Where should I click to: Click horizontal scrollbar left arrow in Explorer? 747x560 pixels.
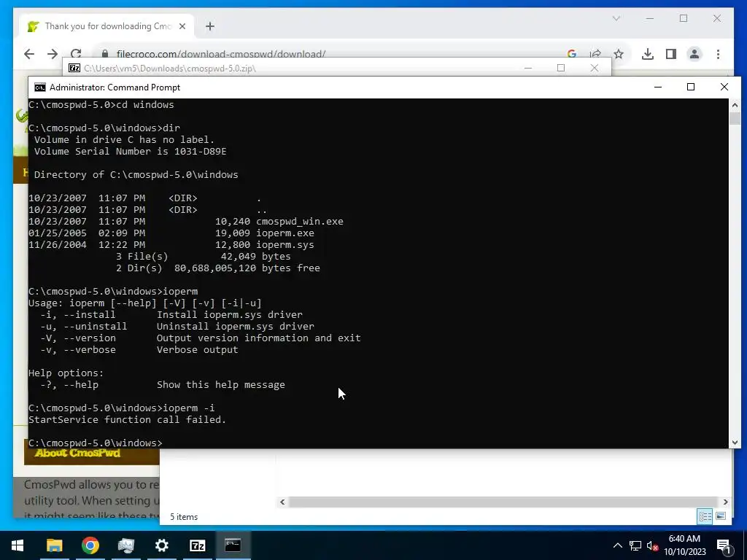pos(282,502)
